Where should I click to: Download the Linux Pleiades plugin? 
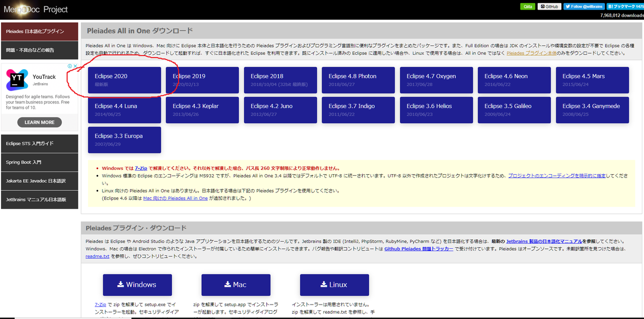[334, 285]
